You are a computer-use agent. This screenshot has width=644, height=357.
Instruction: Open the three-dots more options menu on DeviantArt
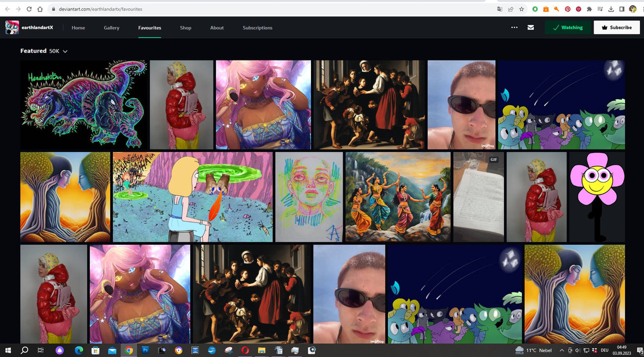[514, 28]
